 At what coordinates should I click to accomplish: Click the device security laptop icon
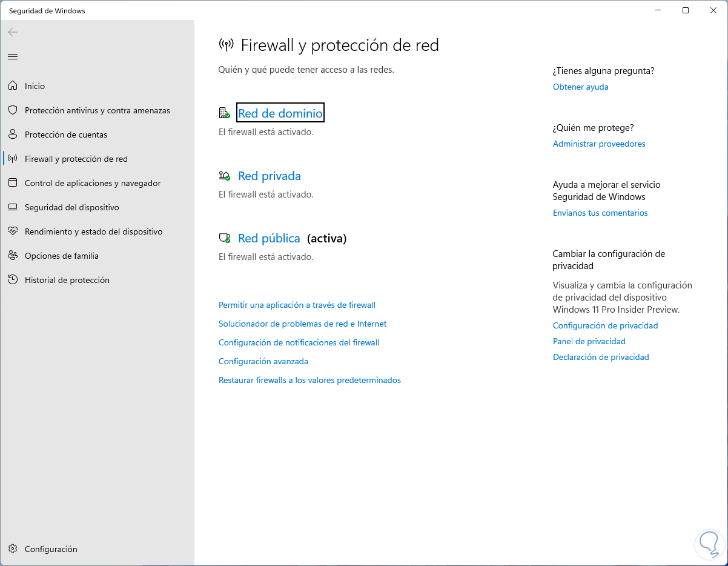pyautogui.click(x=13, y=207)
